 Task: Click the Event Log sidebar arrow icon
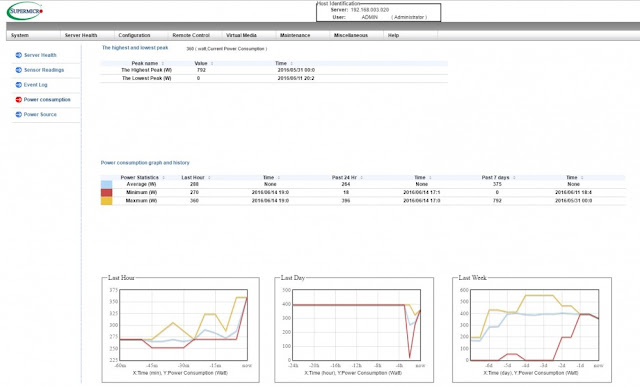18,85
